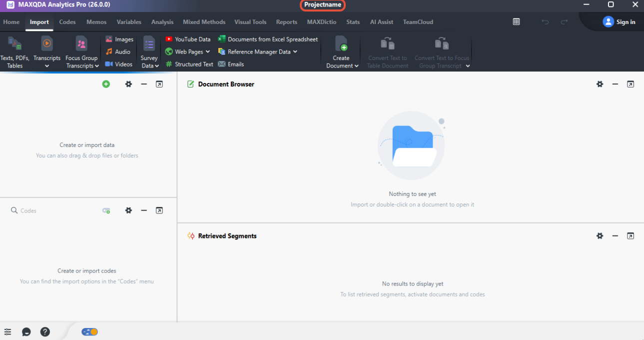Undock the Document Browser window
Viewport: 644px width, 340px height.
click(x=631, y=84)
